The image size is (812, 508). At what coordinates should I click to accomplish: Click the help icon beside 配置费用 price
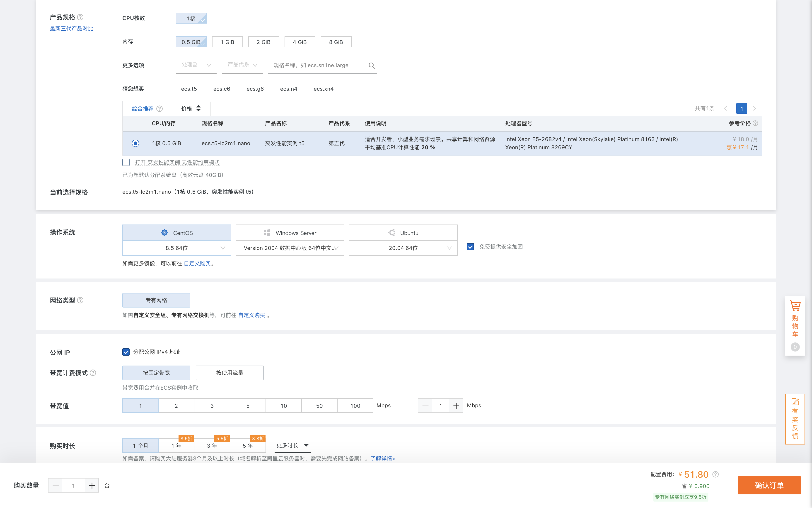pos(716,474)
